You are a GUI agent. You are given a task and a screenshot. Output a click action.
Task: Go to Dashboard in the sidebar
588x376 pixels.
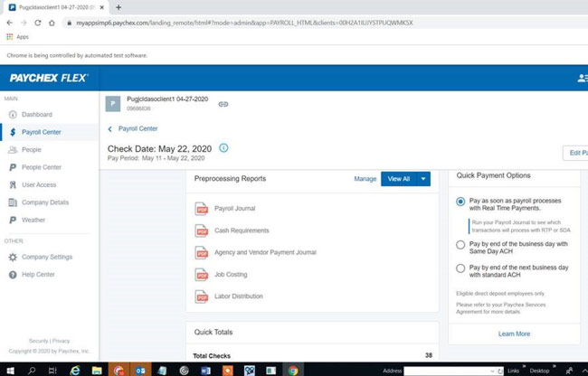[x=37, y=115]
